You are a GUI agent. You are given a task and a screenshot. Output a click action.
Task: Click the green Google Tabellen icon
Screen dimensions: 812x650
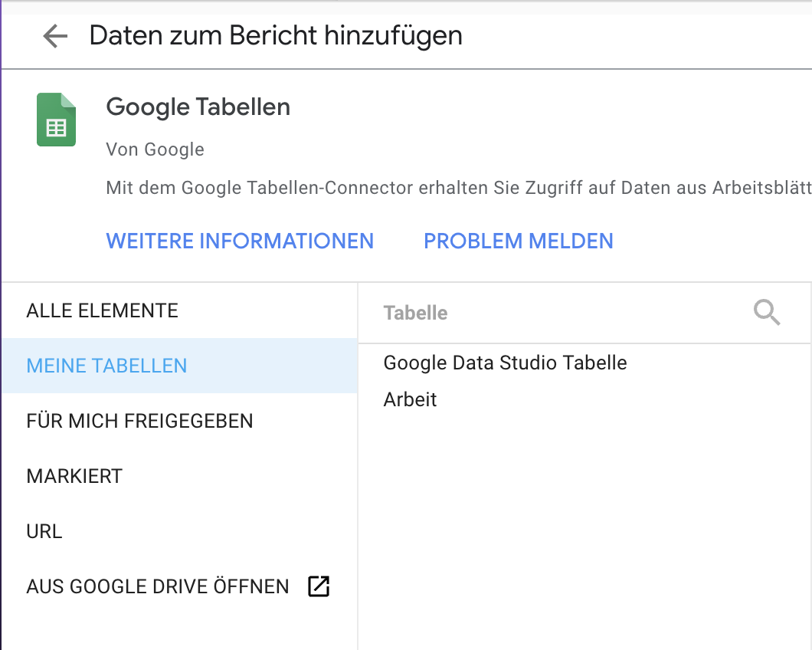coord(57,120)
